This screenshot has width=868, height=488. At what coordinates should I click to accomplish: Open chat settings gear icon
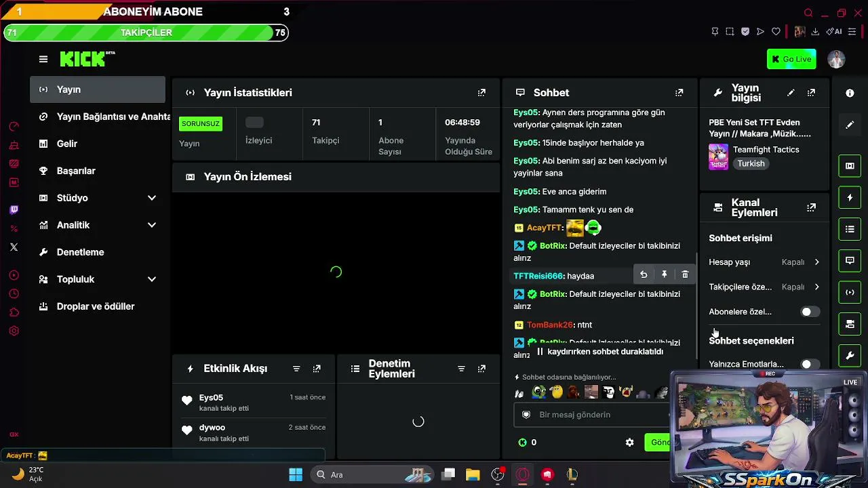pyautogui.click(x=629, y=443)
